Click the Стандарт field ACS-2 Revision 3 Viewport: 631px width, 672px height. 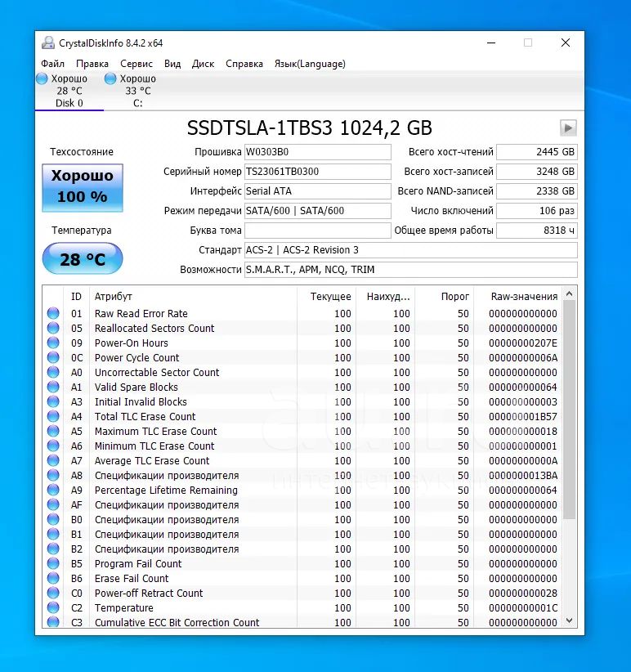click(411, 250)
